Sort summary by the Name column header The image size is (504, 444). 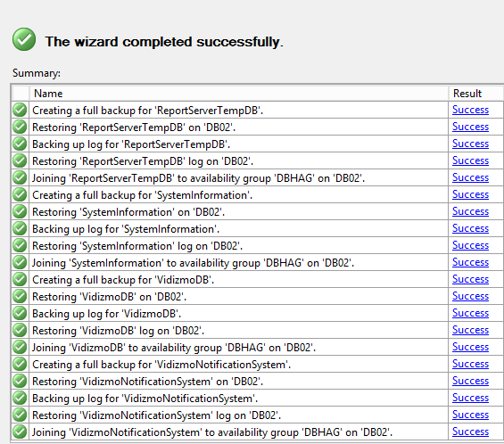click(239, 94)
